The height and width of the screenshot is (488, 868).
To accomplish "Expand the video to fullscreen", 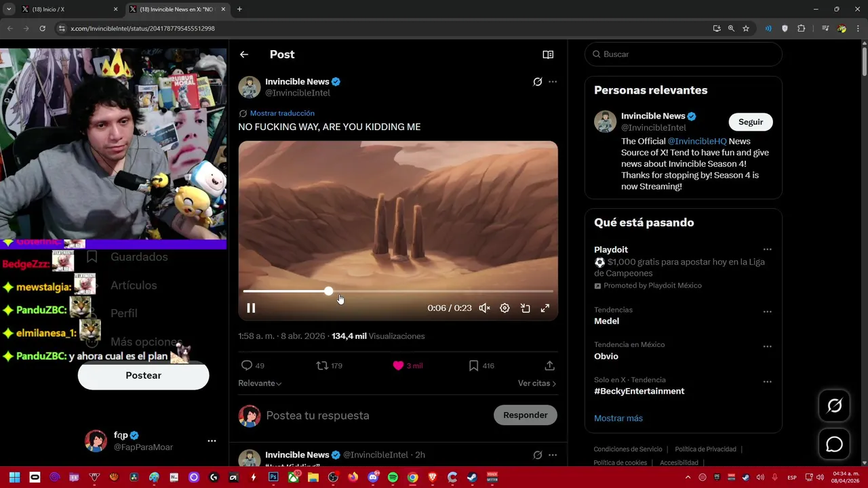I will (x=545, y=308).
